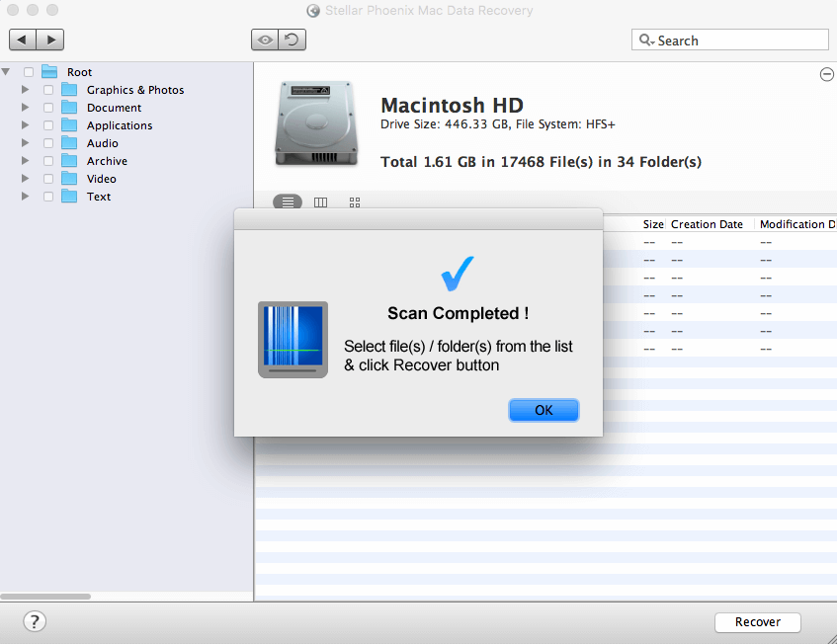Click the search magnifier icon
The width and height of the screenshot is (837, 644).
pos(646,40)
